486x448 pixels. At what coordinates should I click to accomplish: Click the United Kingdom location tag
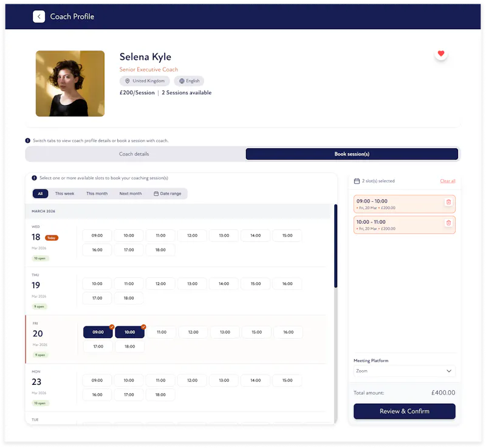point(145,81)
